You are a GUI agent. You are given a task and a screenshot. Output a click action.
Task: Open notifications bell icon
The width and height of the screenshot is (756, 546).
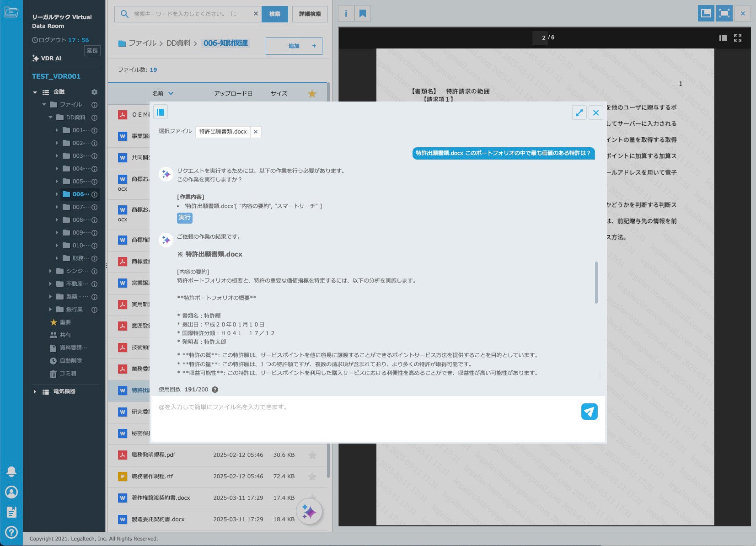pos(11,471)
